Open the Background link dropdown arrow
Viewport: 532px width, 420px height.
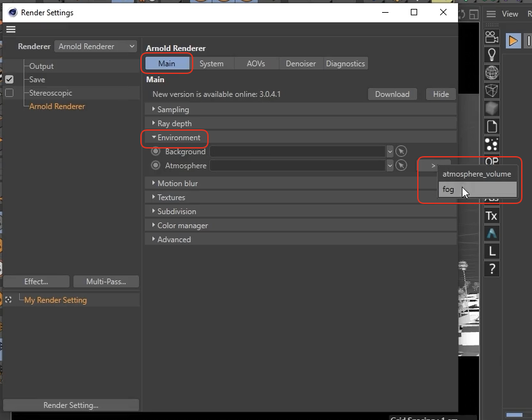coord(390,152)
